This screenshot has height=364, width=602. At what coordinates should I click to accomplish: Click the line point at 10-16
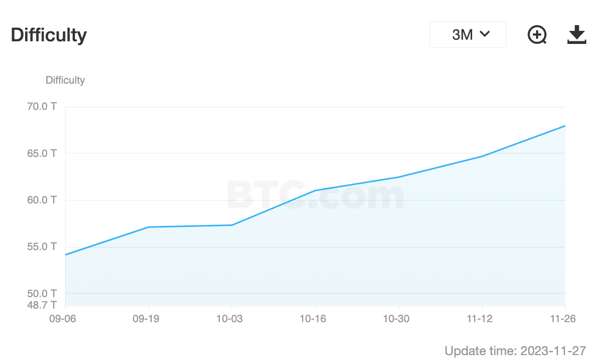pyautogui.click(x=315, y=190)
